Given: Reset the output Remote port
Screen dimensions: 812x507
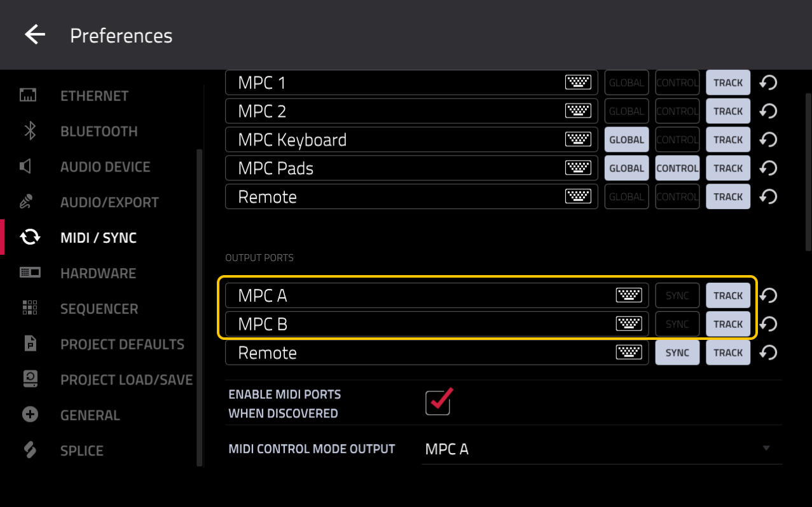Looking at the screenshot, I should (768, 353).
